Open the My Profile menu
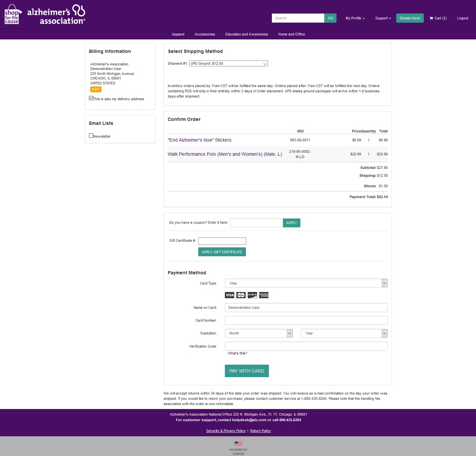Image resolution: width=476 pixels, height=456 pixels. coord(355,18)
